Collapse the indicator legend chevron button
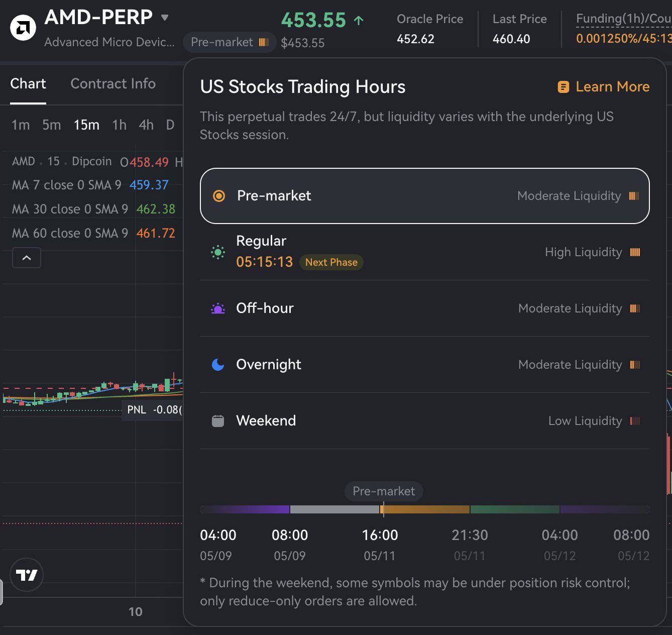 27,258
